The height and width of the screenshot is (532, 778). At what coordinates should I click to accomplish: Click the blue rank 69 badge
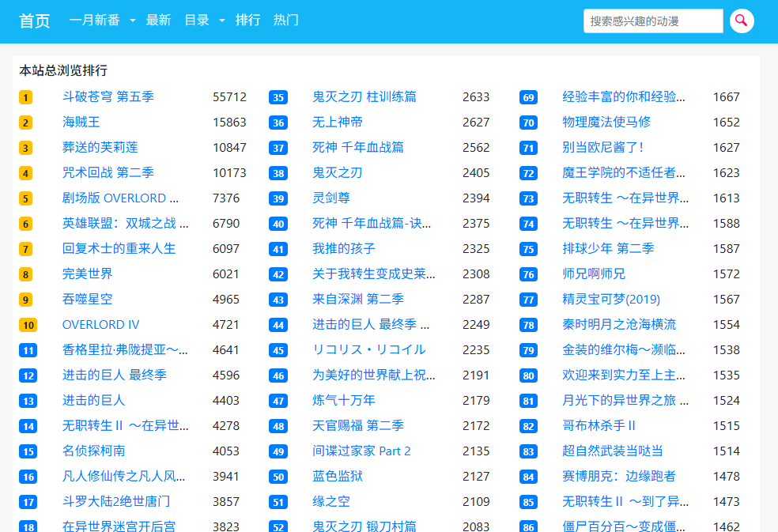pos(528,97)
